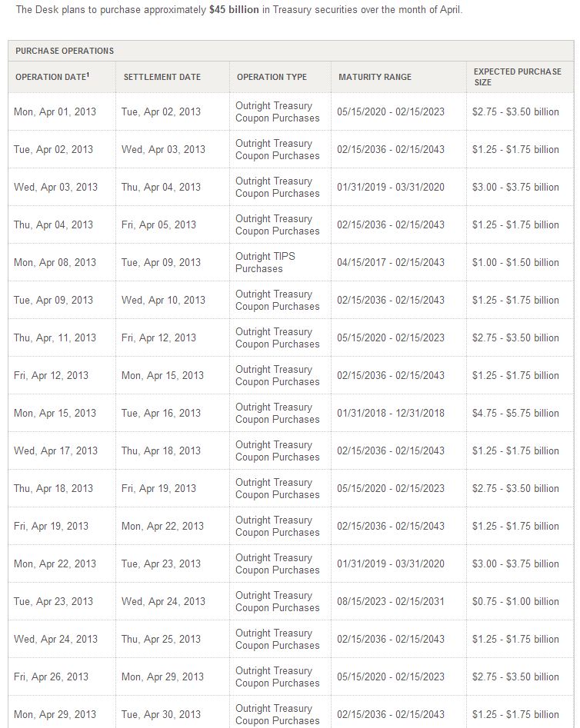The height and width of the screenshot is (728, 580).
Task: Select the $0.75 - $1.00 billion purchase size
Action: pyautogui.click(x=515, y=601)
